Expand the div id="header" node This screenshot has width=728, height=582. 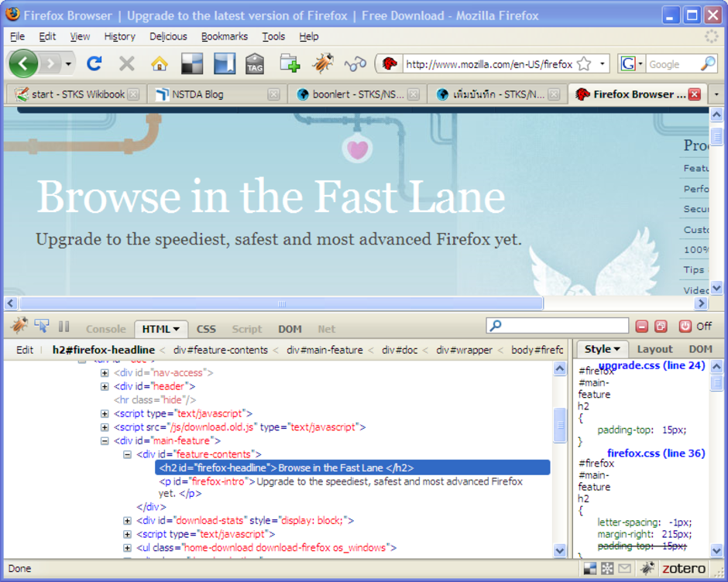point(105,387)
